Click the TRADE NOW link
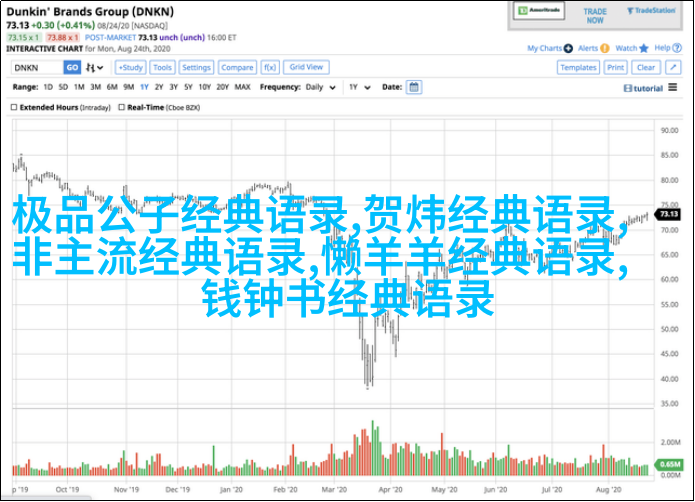This screenshot has width=695, height=502. coord(595,16)
